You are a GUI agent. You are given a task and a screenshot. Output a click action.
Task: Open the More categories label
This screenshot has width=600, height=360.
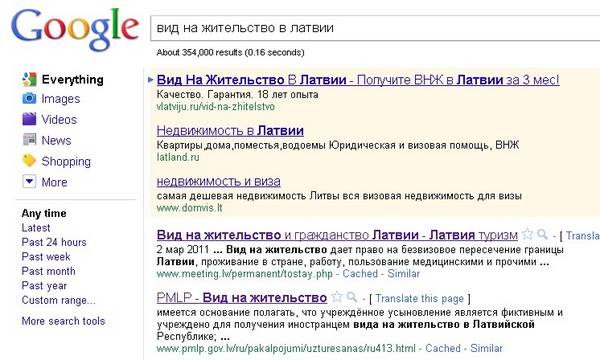click(x=54, y=182)
